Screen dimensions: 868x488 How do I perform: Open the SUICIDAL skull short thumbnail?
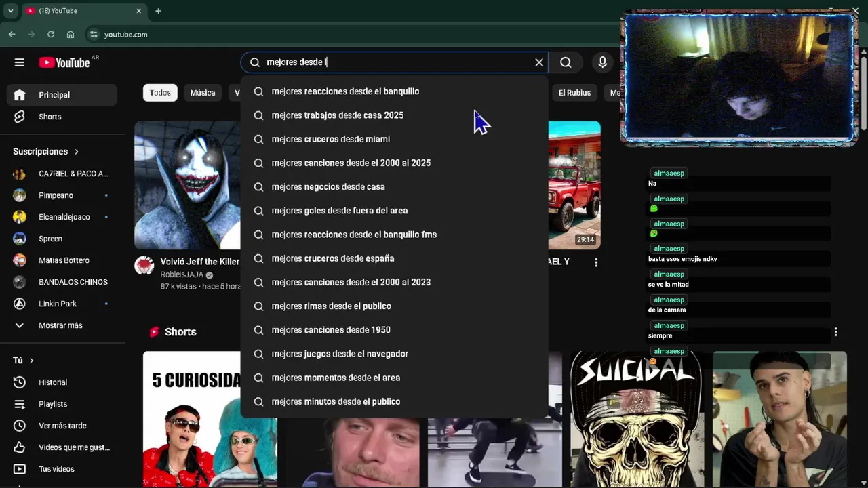point(637,419)
